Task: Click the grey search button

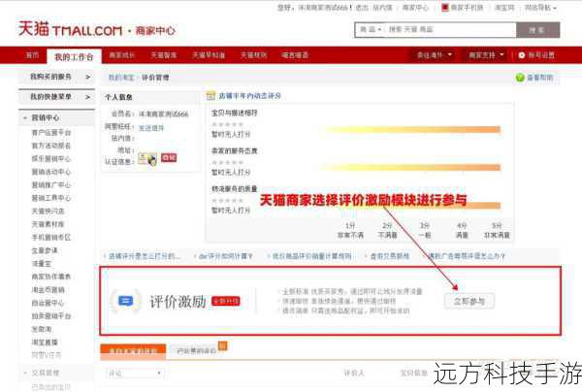Action: click(x=537, y=30)
